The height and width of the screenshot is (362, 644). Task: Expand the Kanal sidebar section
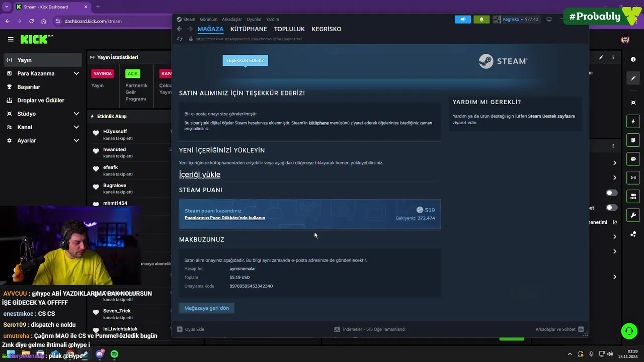pyautogui.click(x=76, y=127)
